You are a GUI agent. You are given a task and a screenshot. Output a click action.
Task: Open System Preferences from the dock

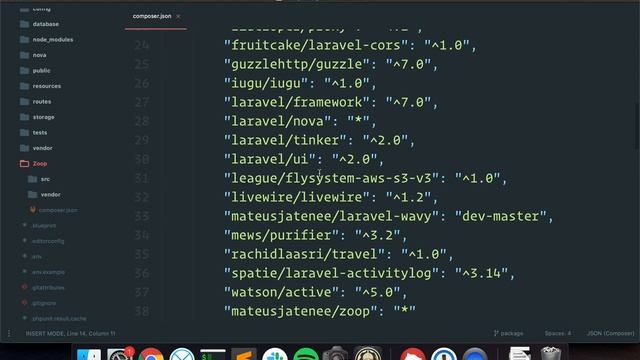point(120,354)
